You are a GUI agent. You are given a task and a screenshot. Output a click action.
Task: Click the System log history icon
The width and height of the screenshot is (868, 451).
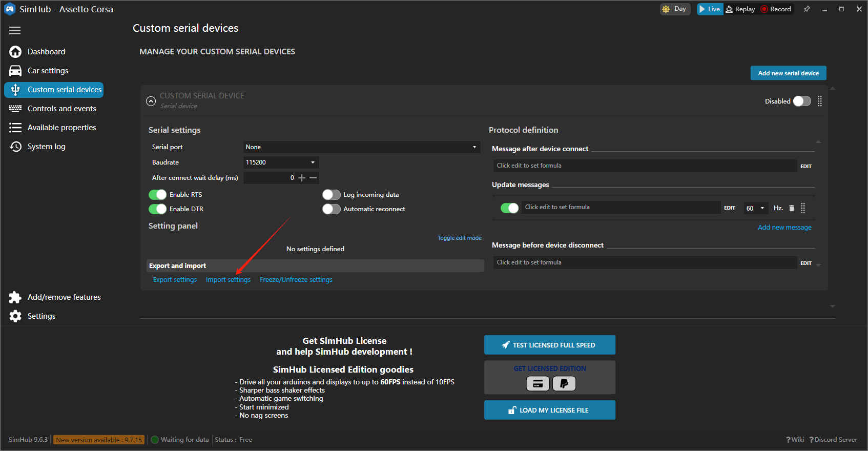(15, 147)
